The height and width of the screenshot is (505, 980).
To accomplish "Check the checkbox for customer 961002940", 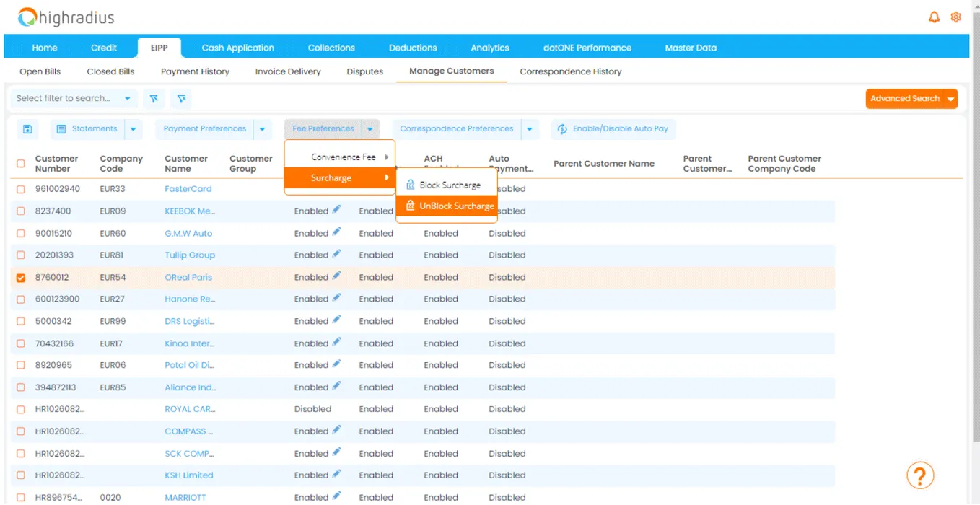I will pos(21,189).
